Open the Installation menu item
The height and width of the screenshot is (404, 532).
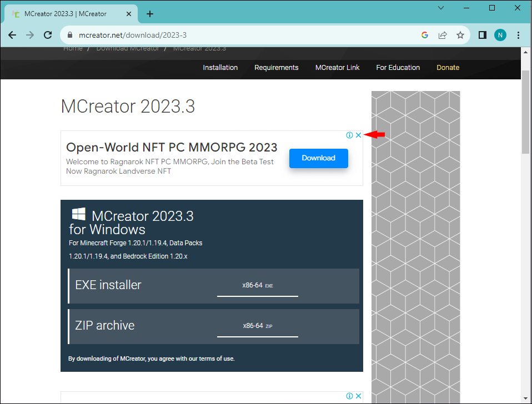220,68
